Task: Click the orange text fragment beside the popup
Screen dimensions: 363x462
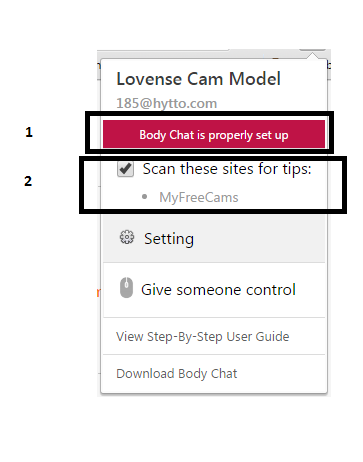Action: [x=98, y=293]
